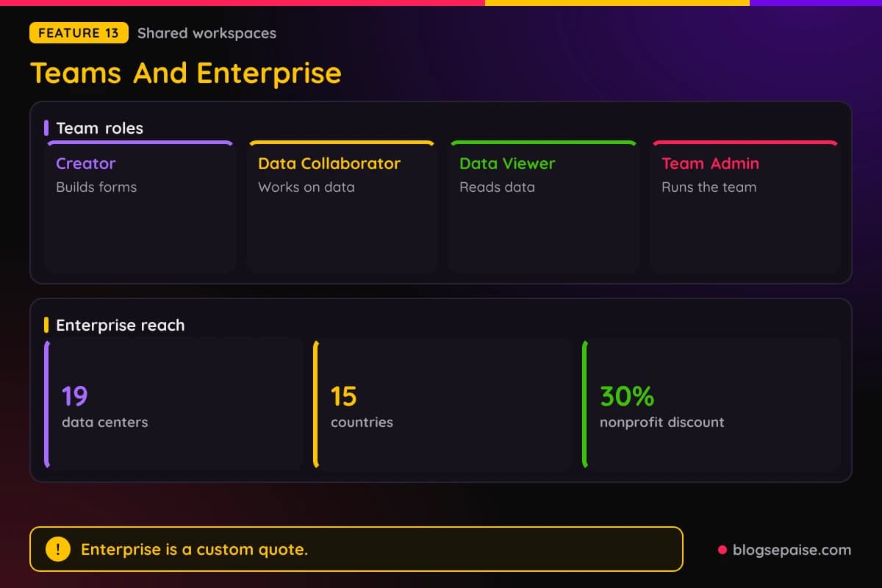Click the 'Reads data' description
This screenshot has height=588, width=882.
coord(497,187)
